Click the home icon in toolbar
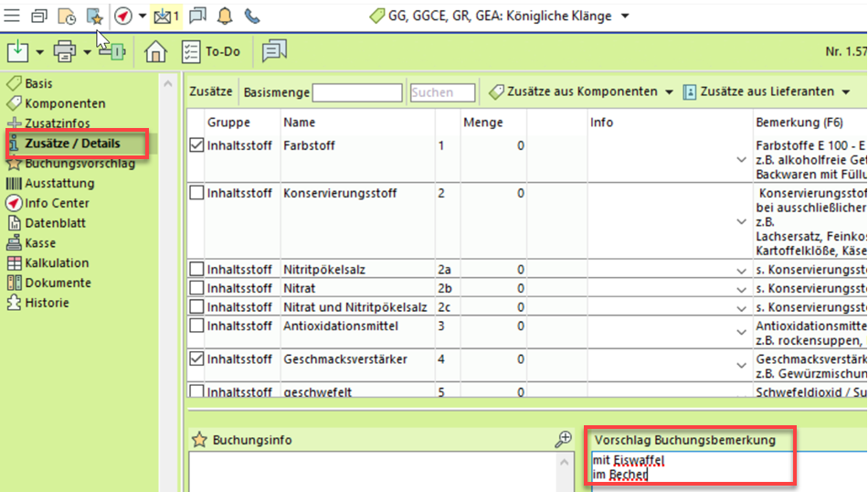Screen dimensions: 868x492 pyautogui.click(x=156, y=52)
